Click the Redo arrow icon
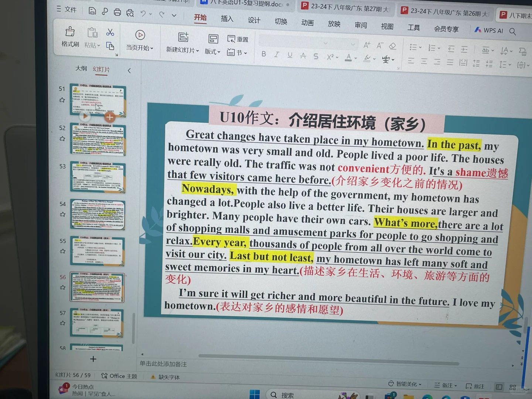532x399 pixels. pos(162,14)
